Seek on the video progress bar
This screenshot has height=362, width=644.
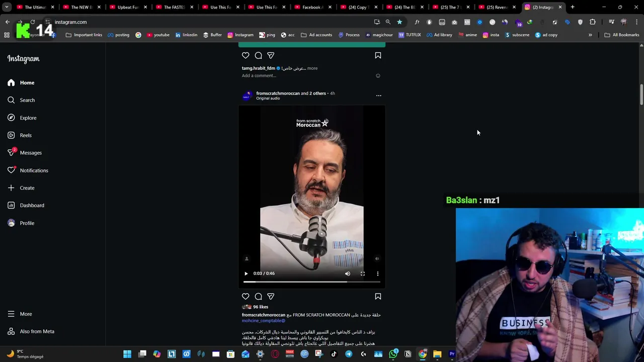[312, 282]
